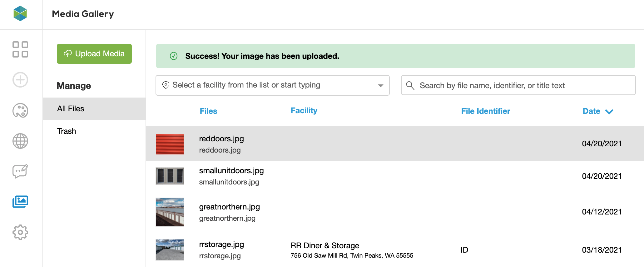Click the Upload Media button

(x=94, y=54)
